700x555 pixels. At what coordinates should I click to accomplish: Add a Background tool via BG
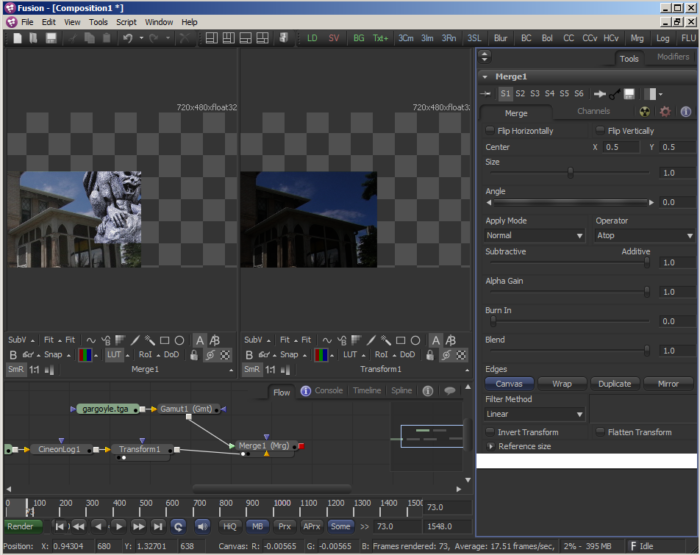(x=358, y=38)
